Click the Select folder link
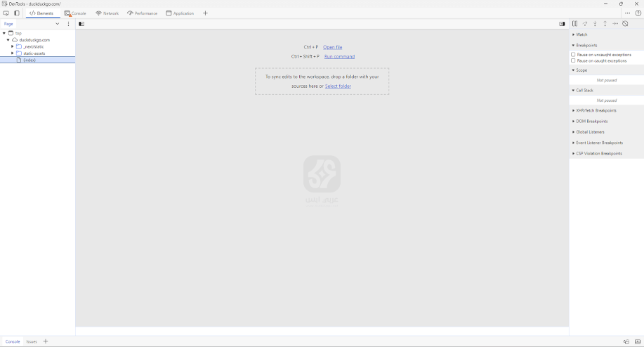Viewport: 644px width, 347px height. tap(338, 86)
